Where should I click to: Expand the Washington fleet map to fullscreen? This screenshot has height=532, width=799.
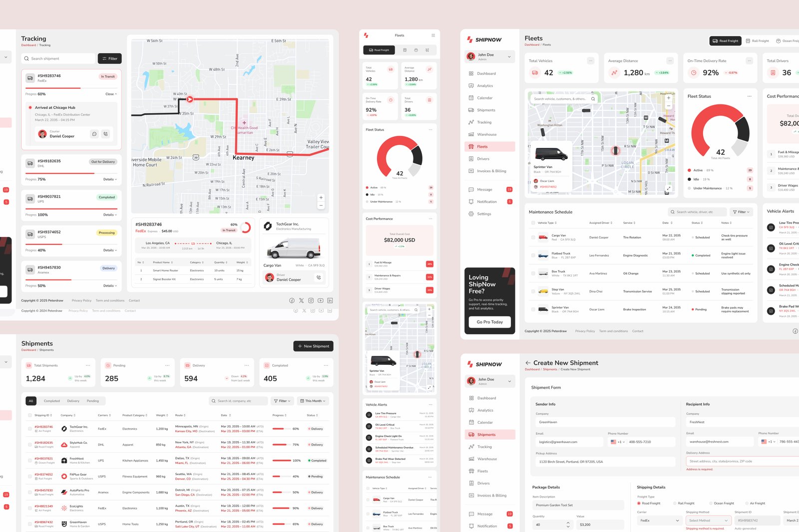pos(668,189)
